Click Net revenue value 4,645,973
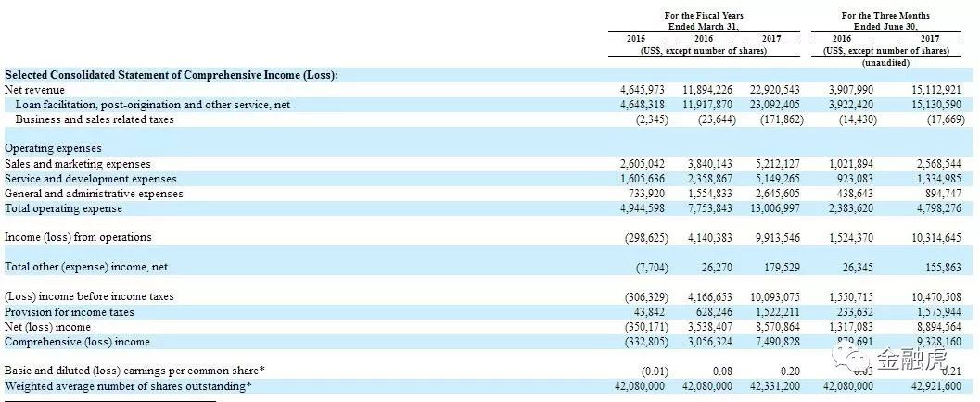The image size is (980, 402). tap(642, 90)
